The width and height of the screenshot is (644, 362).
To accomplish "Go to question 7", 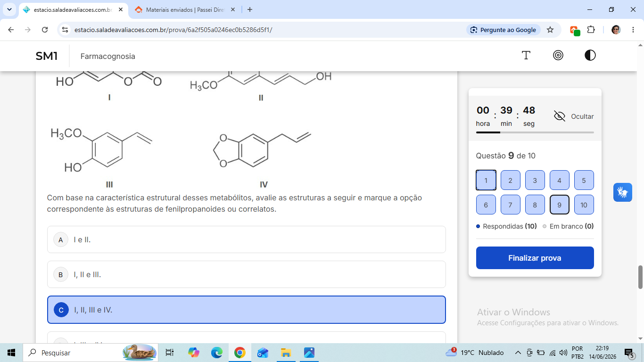I will coord(511,205).
